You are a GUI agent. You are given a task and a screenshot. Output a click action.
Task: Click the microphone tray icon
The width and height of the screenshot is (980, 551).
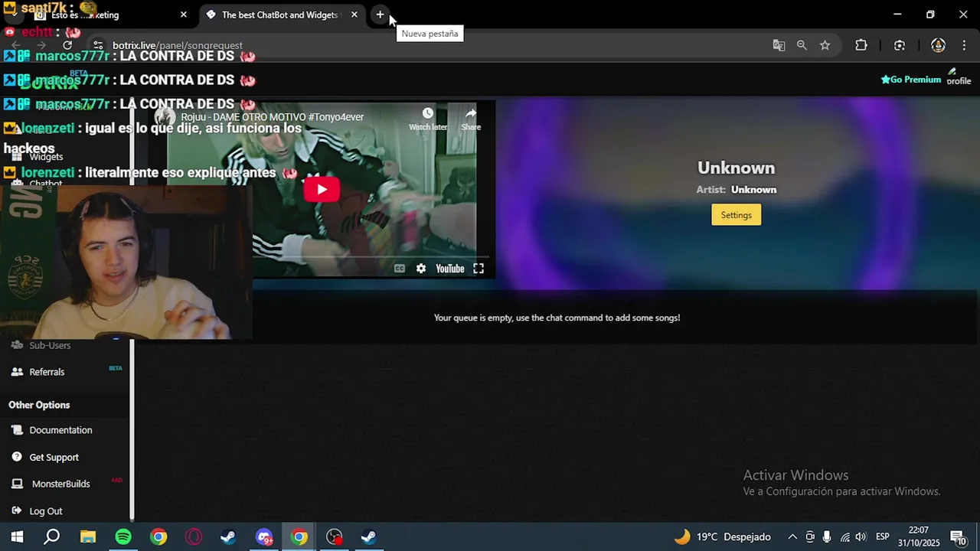[827, 537]
